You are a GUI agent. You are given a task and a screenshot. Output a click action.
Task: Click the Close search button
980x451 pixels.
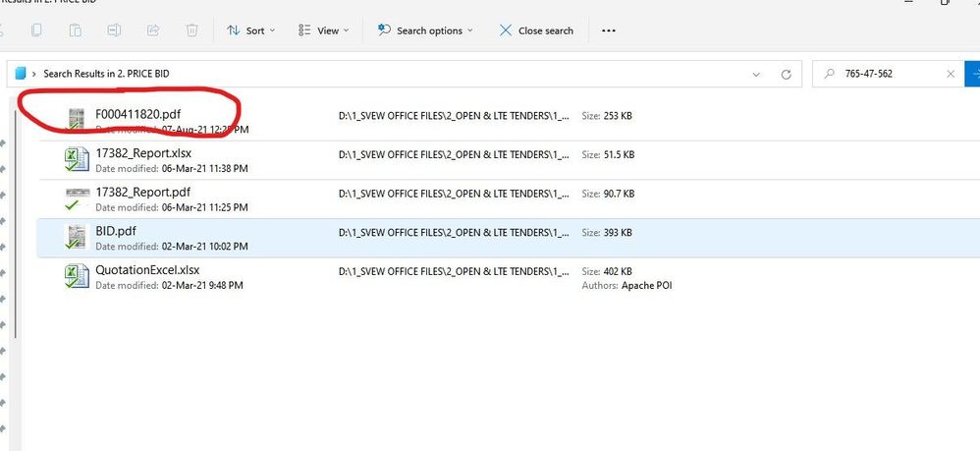pyautogui.click(x=535, y=30)
